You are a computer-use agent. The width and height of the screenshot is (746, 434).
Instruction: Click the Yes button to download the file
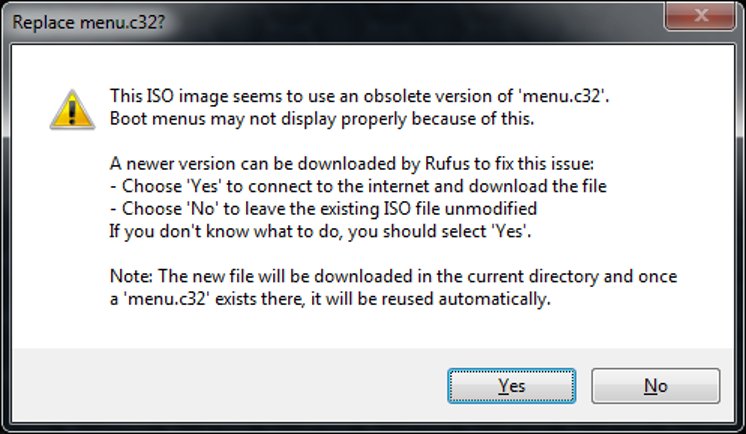511,386
